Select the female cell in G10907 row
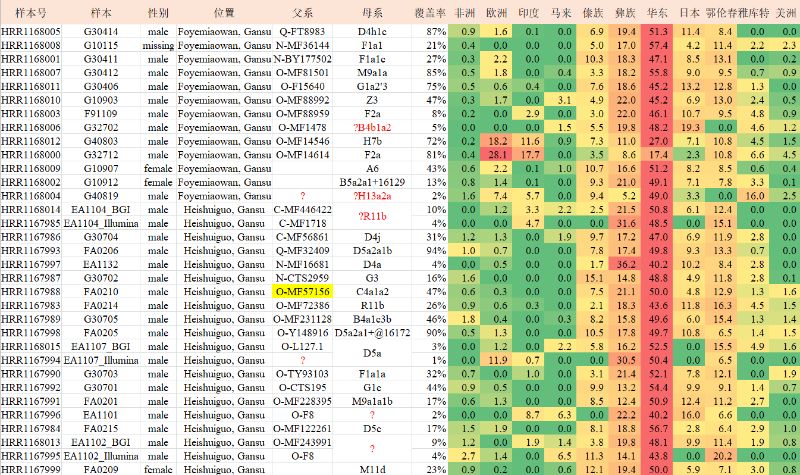The image size is (800, 475). [158, 168]
